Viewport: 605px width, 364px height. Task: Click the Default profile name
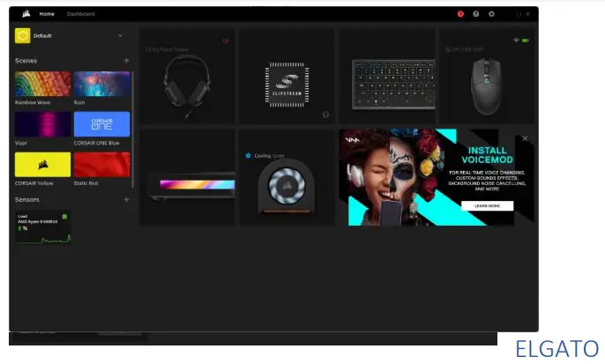click(x=42, y=35)
